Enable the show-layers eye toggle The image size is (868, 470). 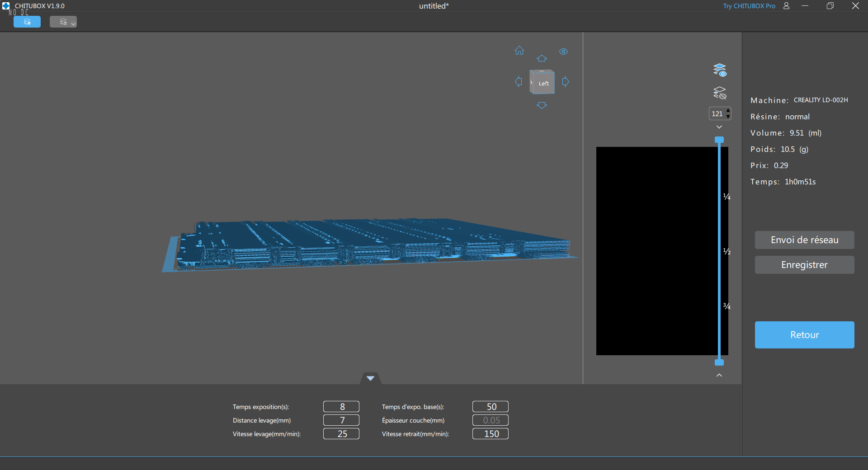click(720, 70)
